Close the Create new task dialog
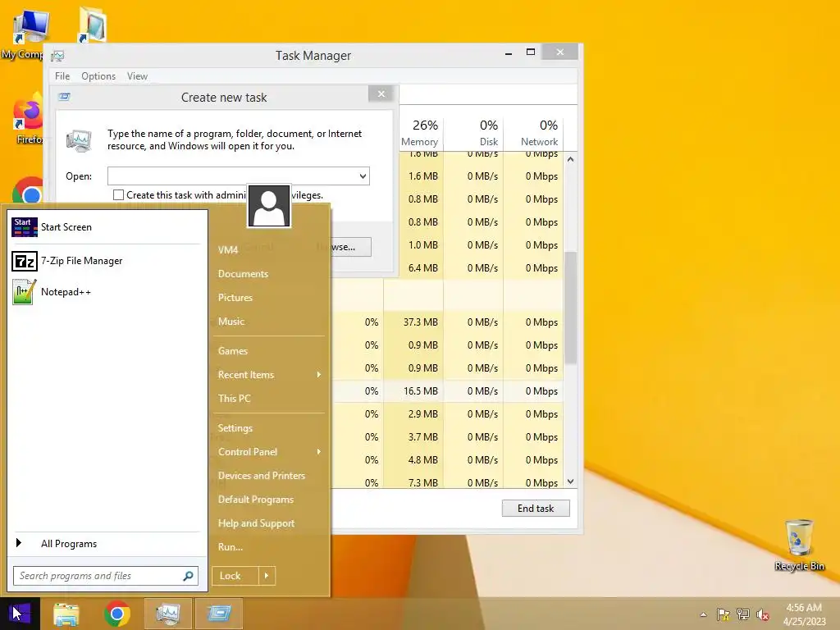Screen dimensions: 840x630 coord(381,94)
